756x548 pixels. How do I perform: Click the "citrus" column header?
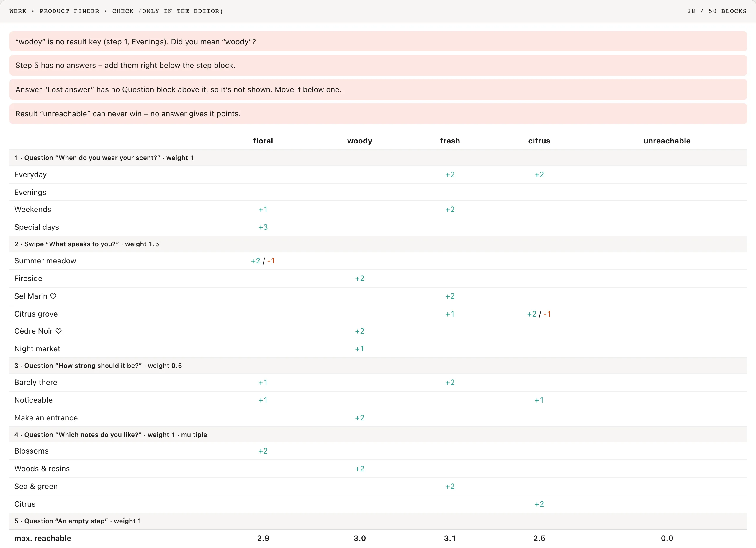click(x=539, y=141)
